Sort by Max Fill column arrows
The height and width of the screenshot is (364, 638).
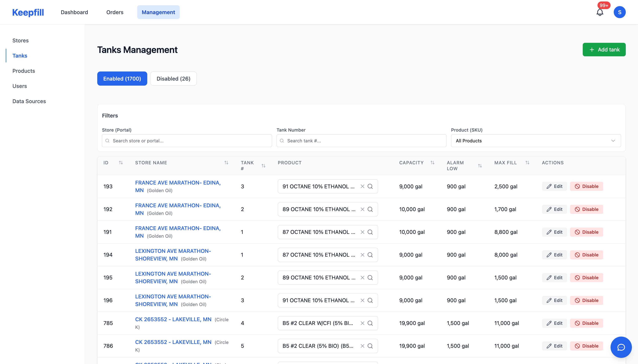527,163
